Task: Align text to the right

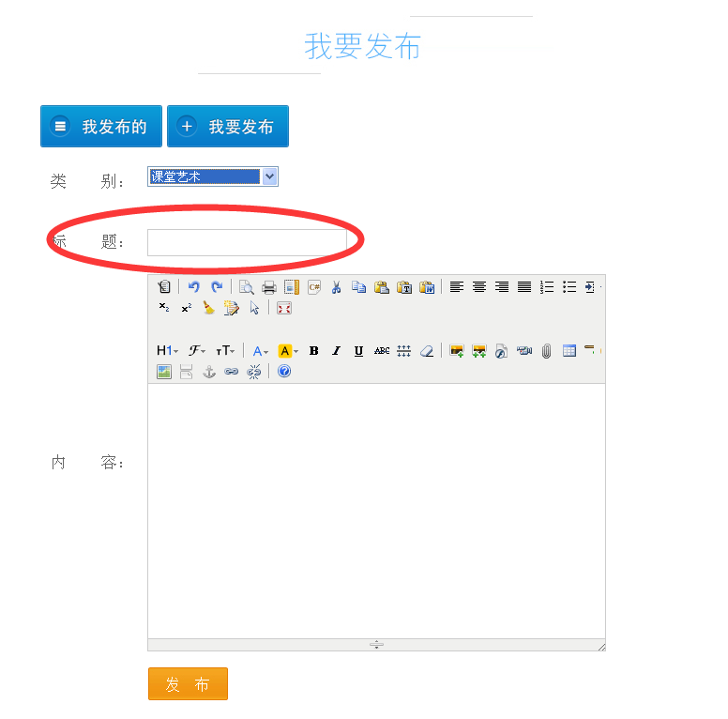Action: (x=502, y=287)
